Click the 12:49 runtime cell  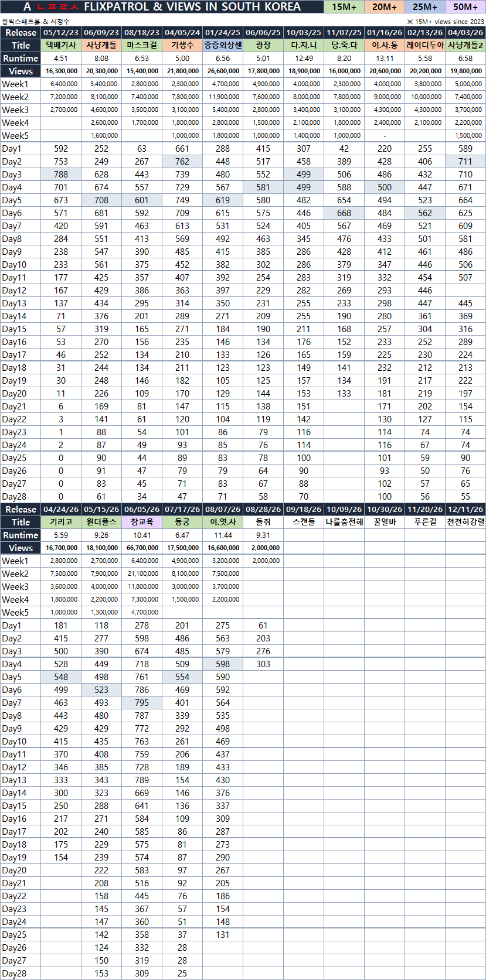[304, 58]
